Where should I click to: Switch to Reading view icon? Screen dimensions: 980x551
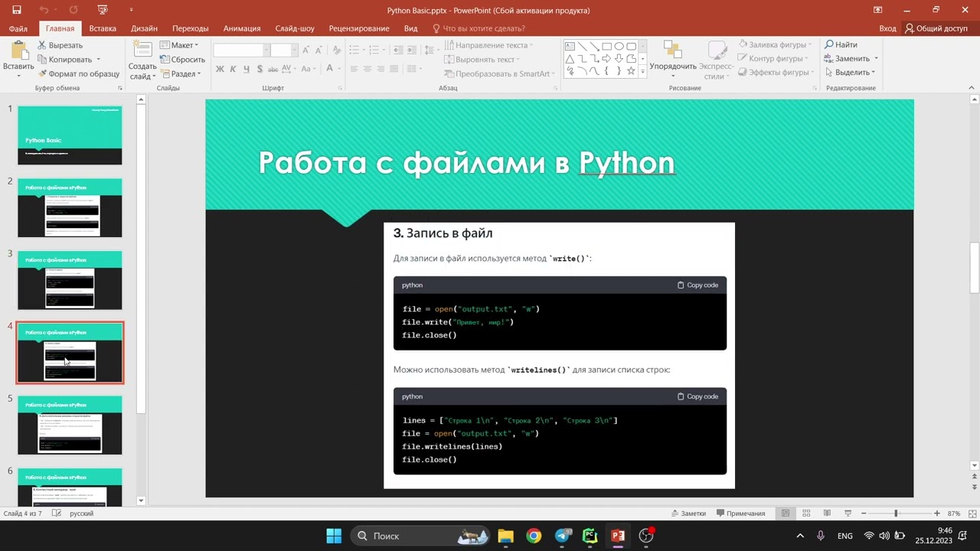point(827,514)
